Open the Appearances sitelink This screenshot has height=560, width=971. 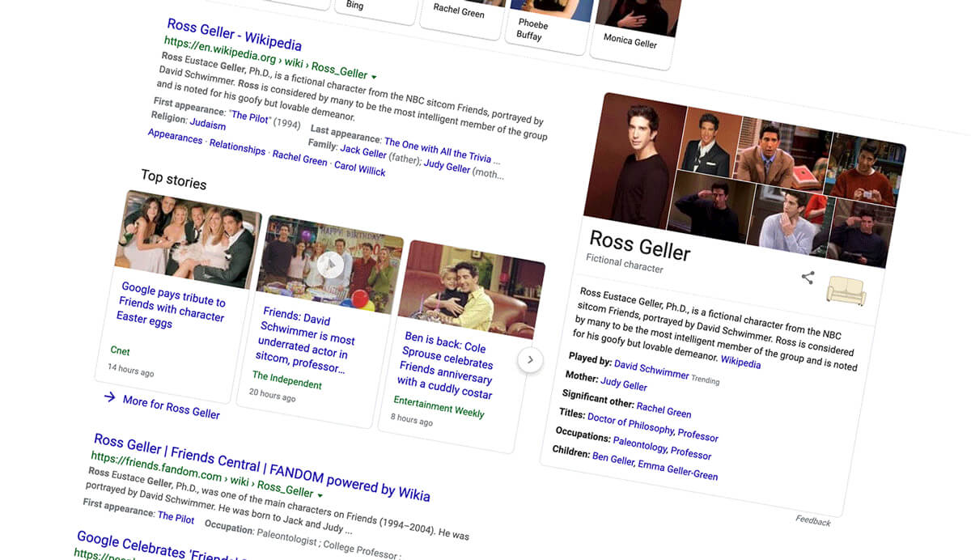[175, 138]
